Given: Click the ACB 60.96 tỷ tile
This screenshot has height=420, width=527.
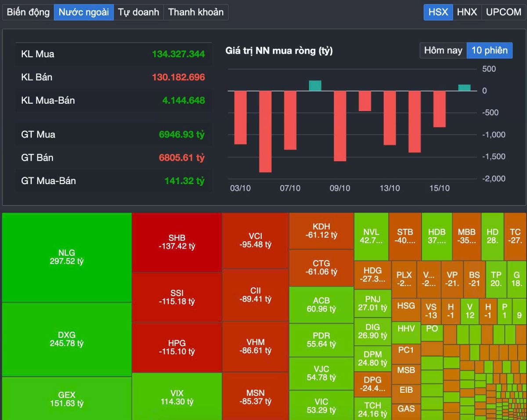Looking at the screenshot, I should pos(321,304).
